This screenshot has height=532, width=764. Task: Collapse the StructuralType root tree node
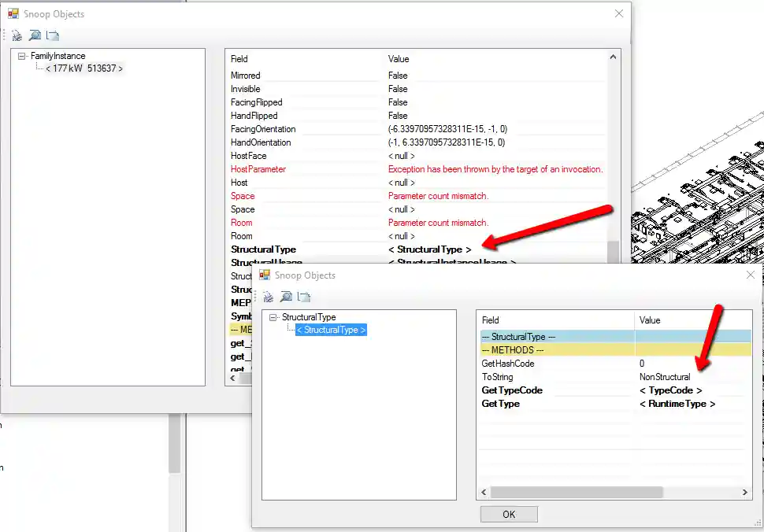click(x=273, y=317)
